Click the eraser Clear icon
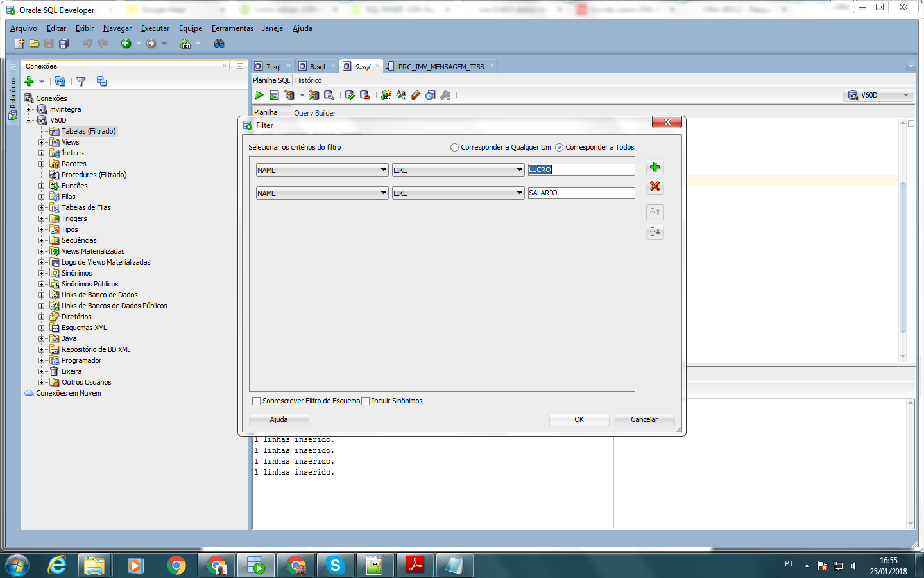The image size is (924, 578). [416, 95]
